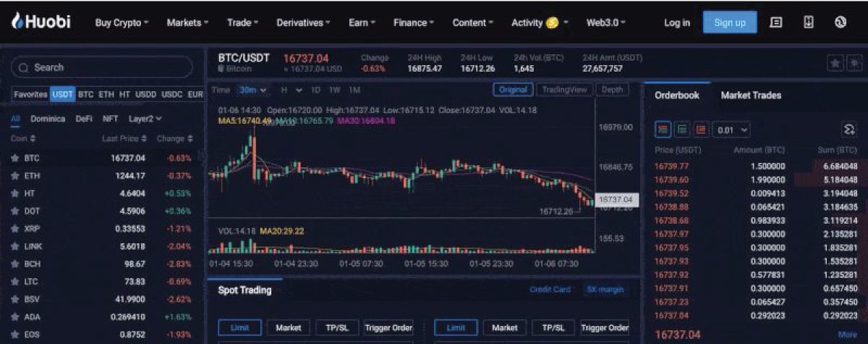Select TP/SL order type in left form
Image resolution: width=868 pixels, height=344 pixels.
337,328
